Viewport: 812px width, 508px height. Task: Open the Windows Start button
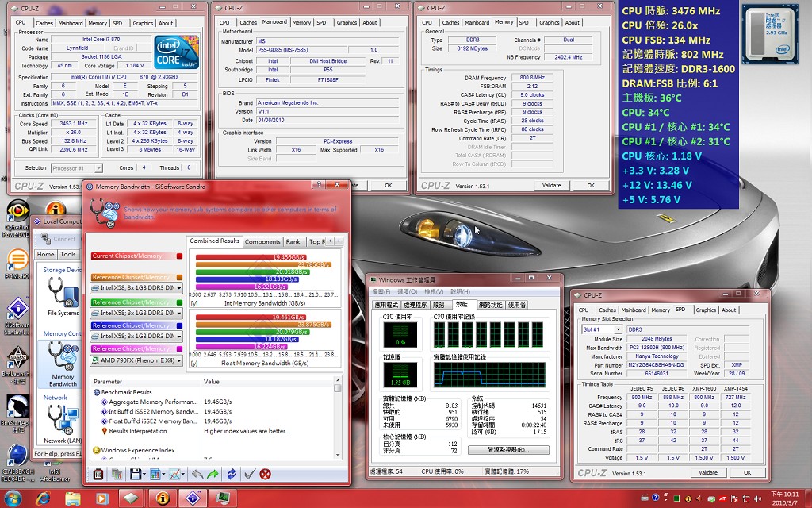point(12,498)
